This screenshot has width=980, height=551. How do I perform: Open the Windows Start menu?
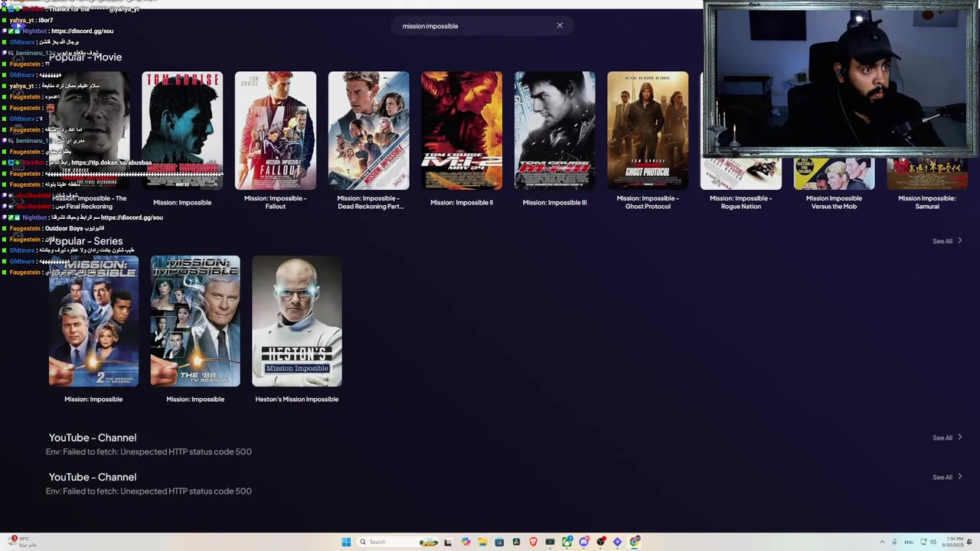[x=346, y=542]
